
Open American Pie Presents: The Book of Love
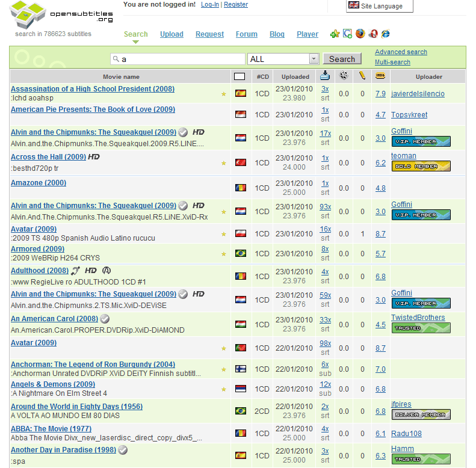(x=93, y=109)
